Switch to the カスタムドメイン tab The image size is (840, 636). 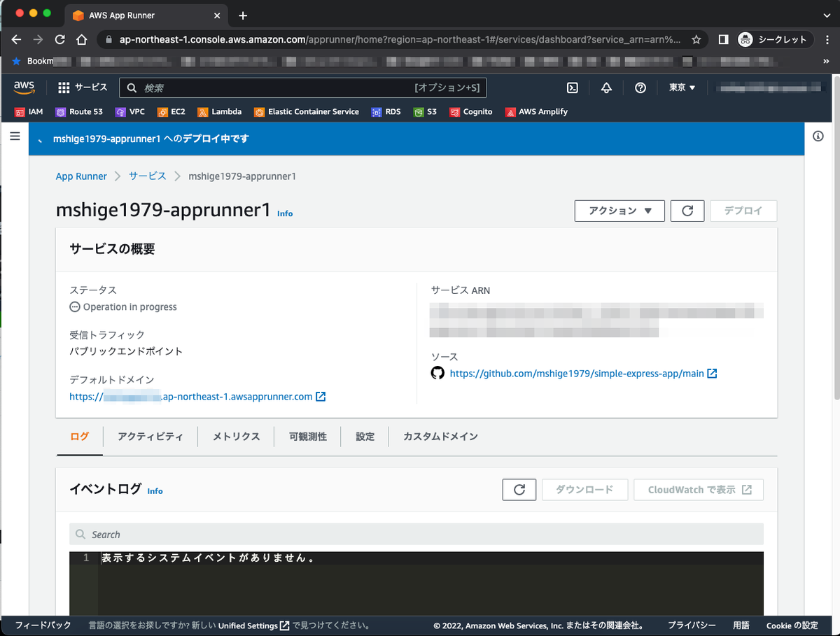coord(440,437)
